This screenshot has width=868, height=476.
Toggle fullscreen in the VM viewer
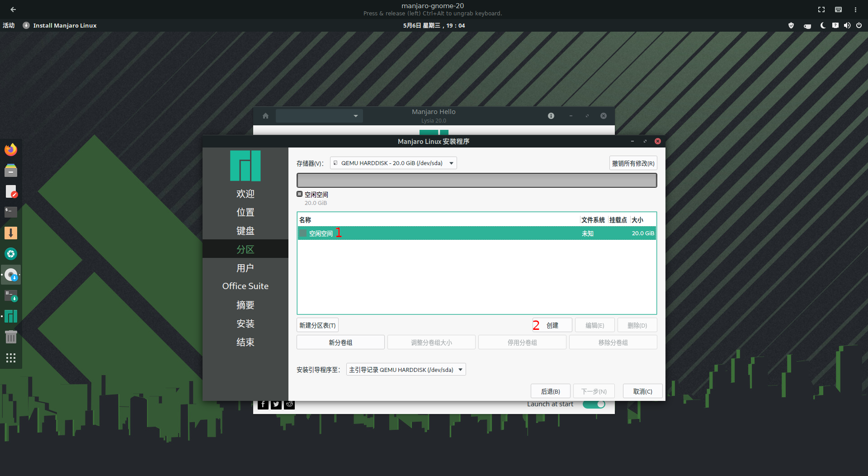(x=821, y=10)
